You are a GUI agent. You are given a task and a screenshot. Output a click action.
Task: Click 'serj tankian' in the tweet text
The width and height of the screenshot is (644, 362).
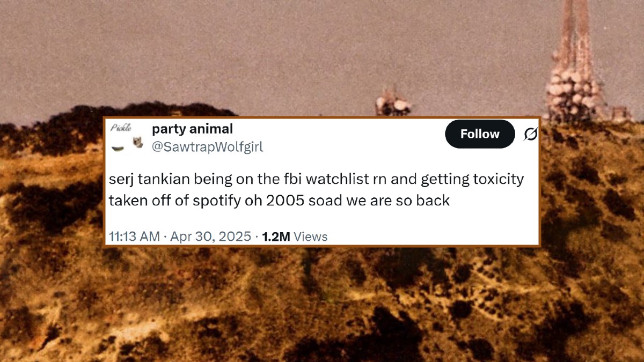(141, 180)
